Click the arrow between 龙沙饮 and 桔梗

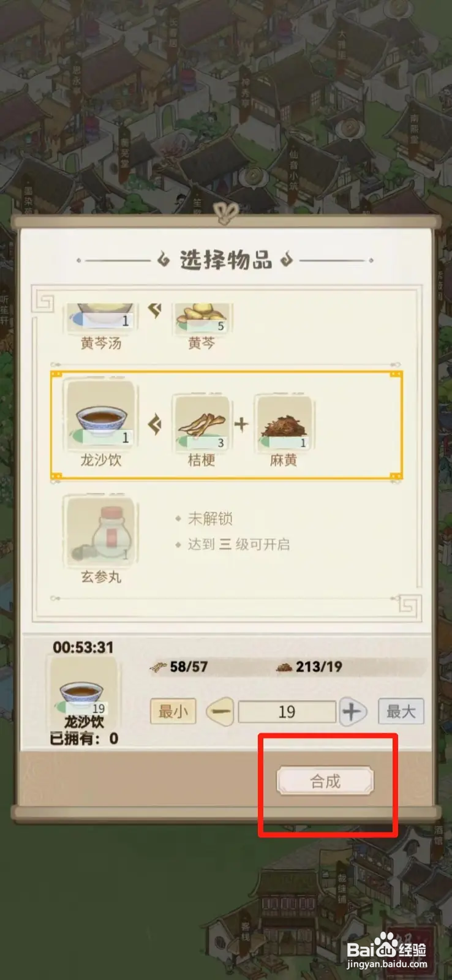tap(155, 423)
